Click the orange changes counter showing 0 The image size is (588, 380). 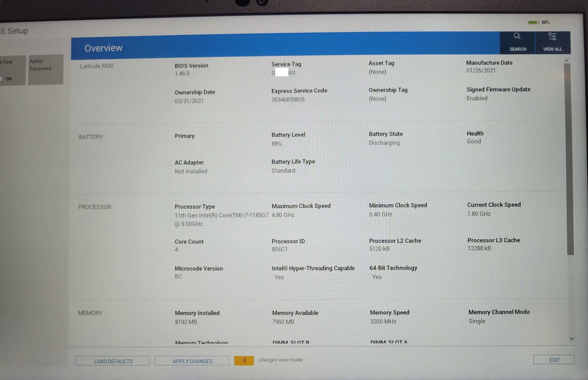tap(244, 360)
